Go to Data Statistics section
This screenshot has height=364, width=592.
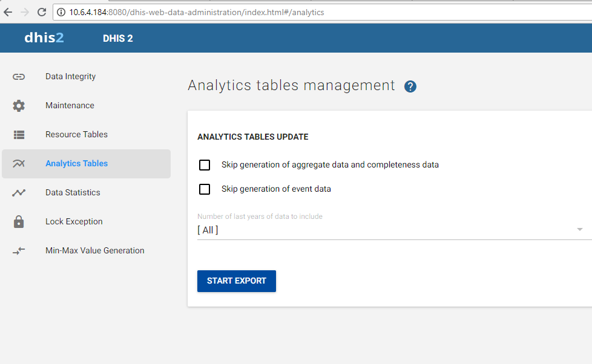[x=73, y=193]
